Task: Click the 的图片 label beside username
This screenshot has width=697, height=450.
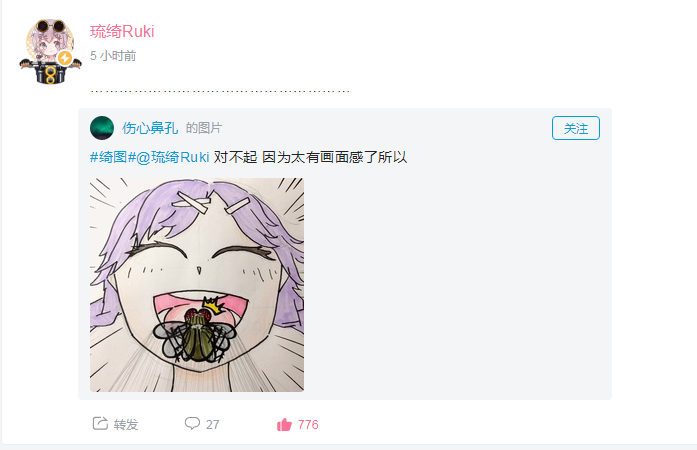Action: [x=204, y=128]
